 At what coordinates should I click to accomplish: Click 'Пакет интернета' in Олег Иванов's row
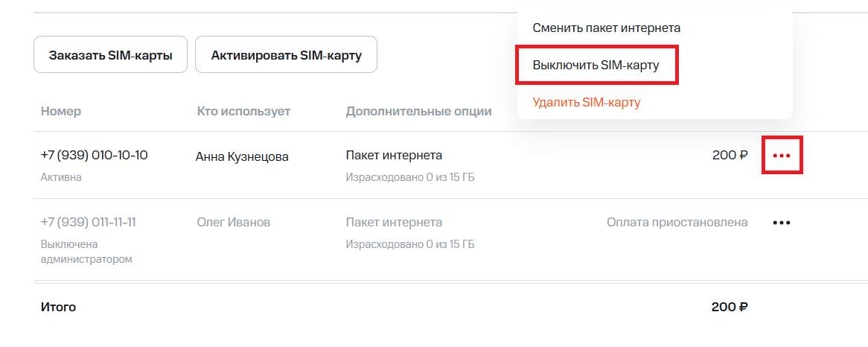tap(394, 222)
